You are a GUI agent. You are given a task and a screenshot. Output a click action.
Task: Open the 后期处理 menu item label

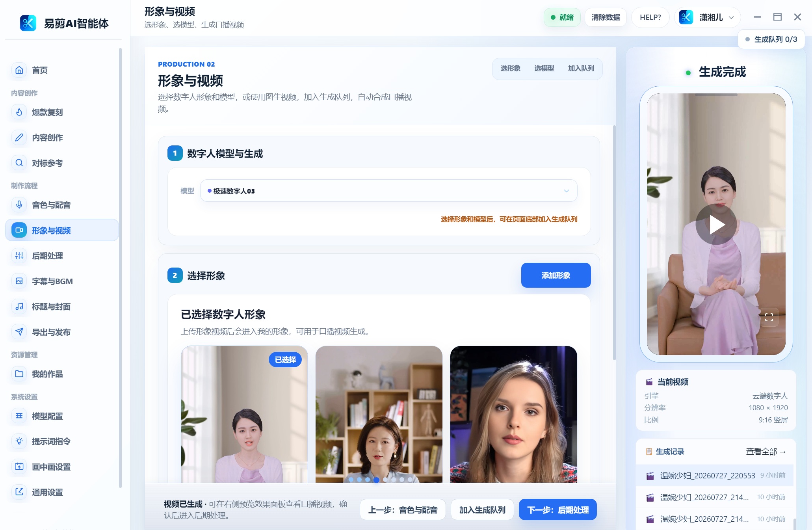point(47,256)
